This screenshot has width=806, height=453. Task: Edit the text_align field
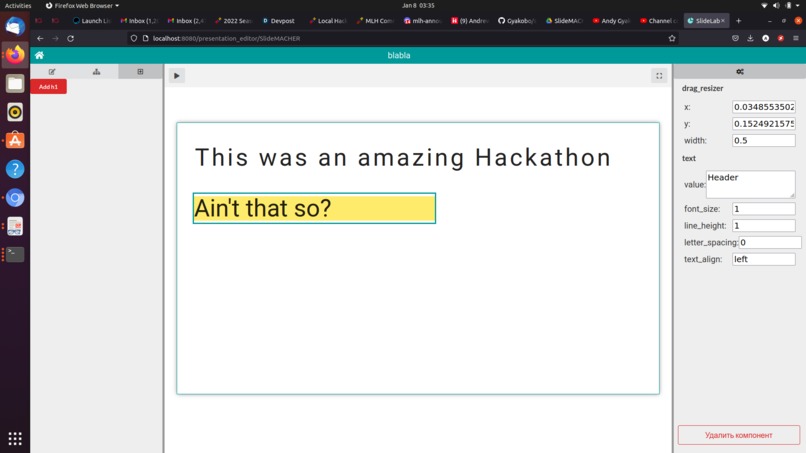coord(763,259)
